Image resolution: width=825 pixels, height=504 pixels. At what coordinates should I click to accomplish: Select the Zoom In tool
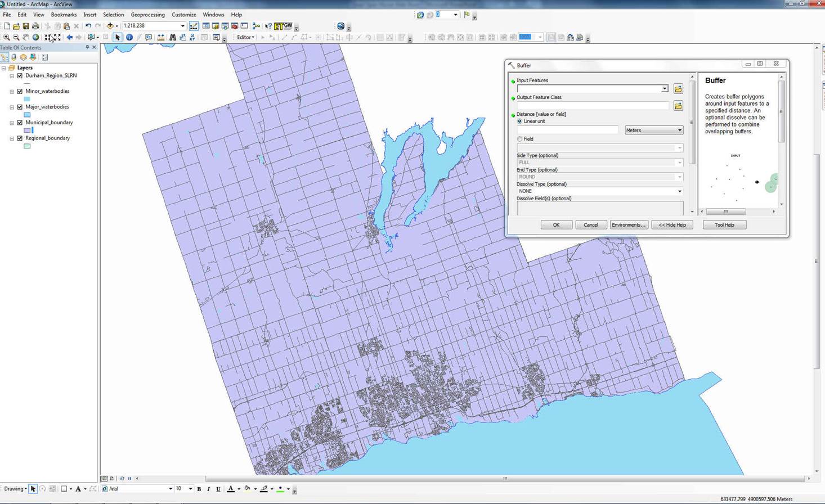[7, 38]
